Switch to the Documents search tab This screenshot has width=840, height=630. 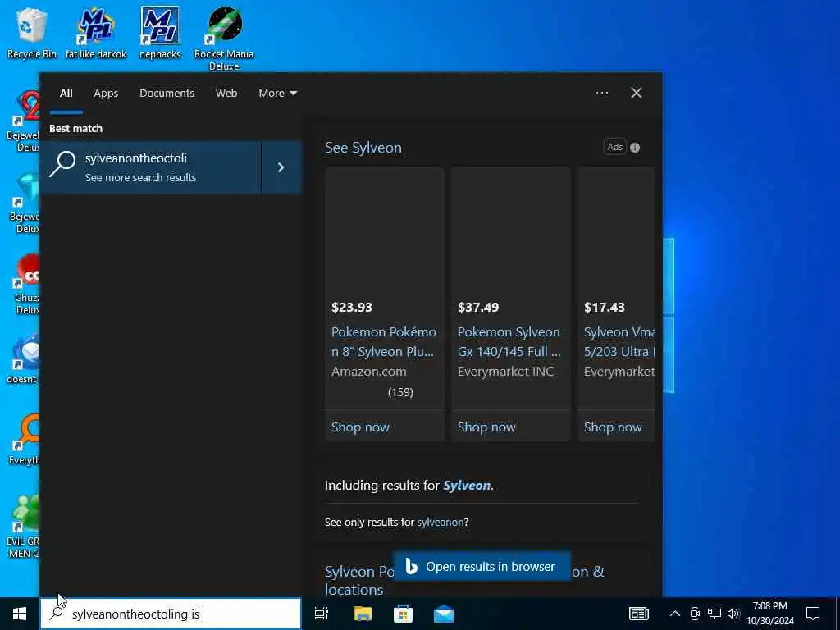[167, 94]
